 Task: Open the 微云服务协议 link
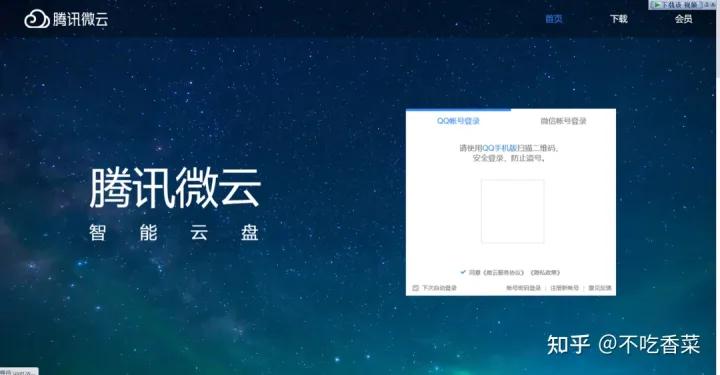click(503, 273)
